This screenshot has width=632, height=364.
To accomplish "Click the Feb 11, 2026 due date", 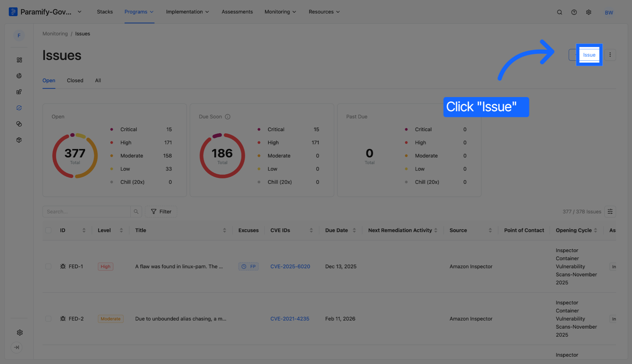I will (340, 318).
